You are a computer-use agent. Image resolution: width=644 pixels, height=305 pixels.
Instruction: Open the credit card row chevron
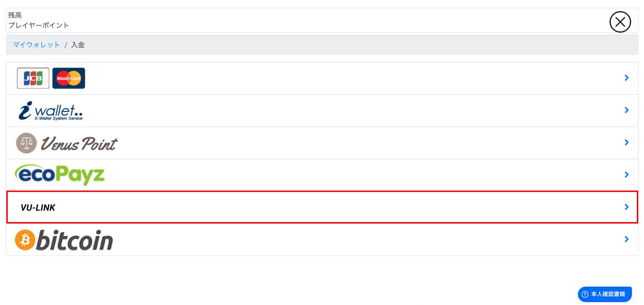pyautogui.click(x=627, y=78)
